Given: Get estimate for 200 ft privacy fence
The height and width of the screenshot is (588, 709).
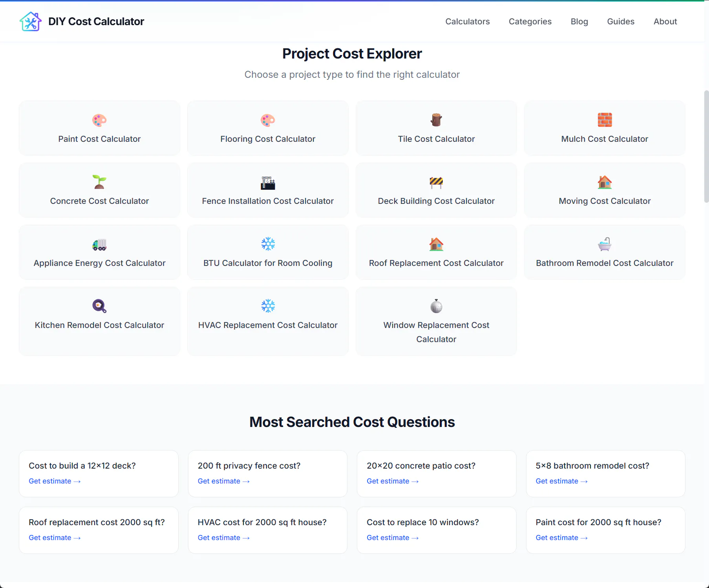Looking at the screenshot, I should coord(224,481).
